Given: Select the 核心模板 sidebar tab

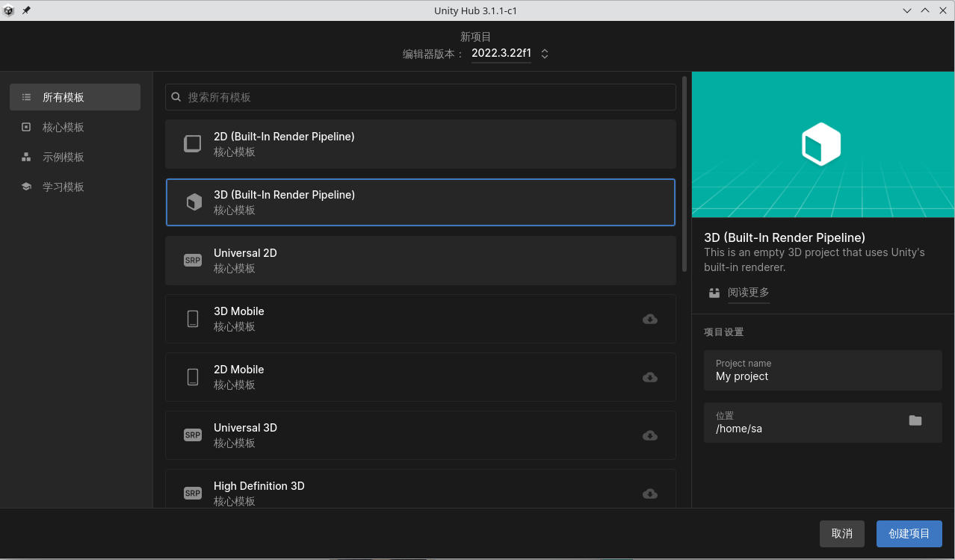Looking at the screenshot, I should click(x=75, y=127).
